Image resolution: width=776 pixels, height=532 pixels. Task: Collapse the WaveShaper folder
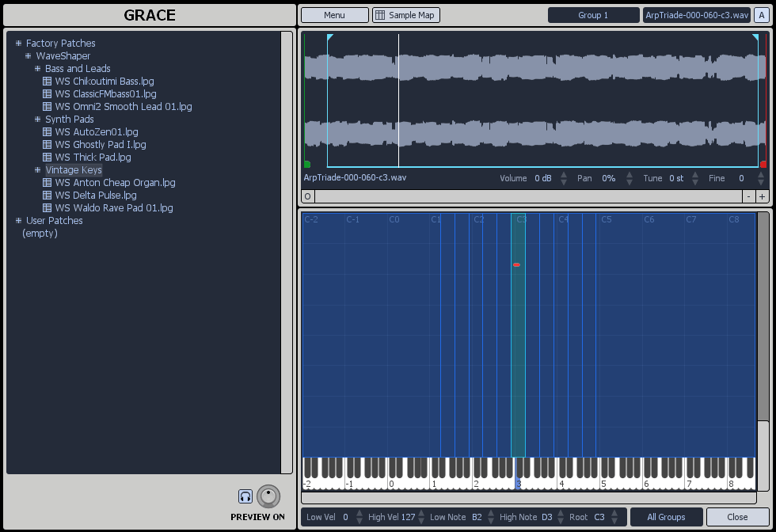click(x=29, y=56)
